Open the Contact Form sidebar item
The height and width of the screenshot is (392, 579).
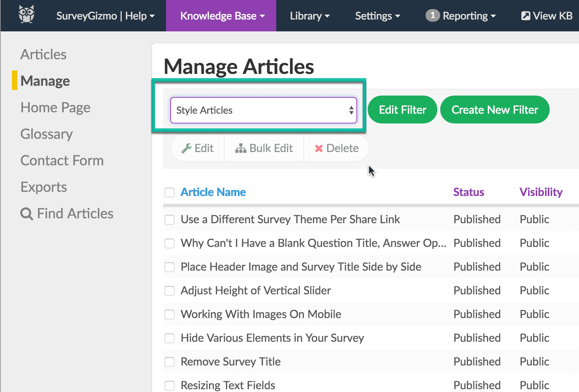coord(62,160)
